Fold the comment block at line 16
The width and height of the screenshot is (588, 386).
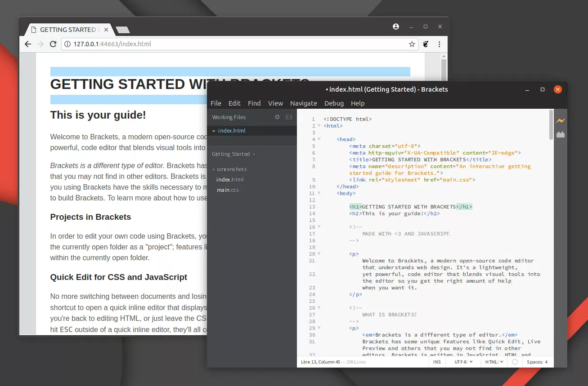point(319,227)
